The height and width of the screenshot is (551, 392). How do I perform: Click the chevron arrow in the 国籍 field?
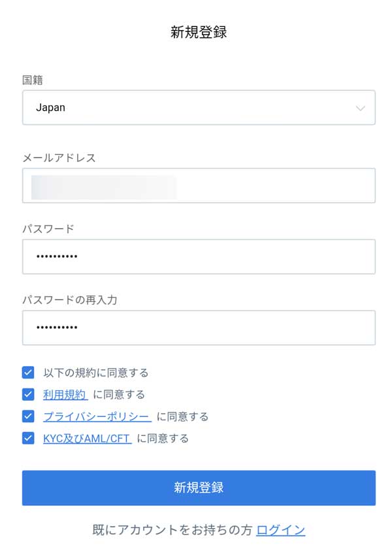(x=360, y=108)
